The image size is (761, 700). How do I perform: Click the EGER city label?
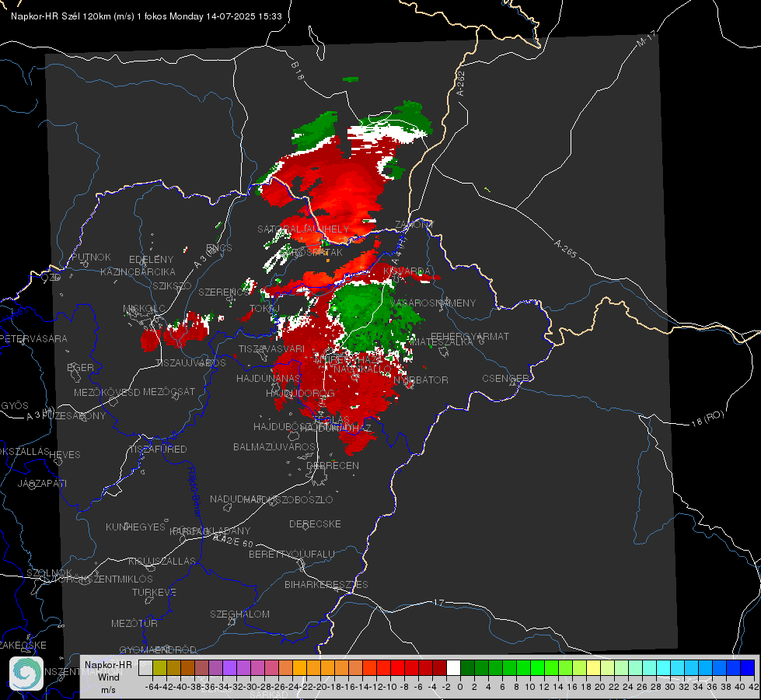(80, 367)
